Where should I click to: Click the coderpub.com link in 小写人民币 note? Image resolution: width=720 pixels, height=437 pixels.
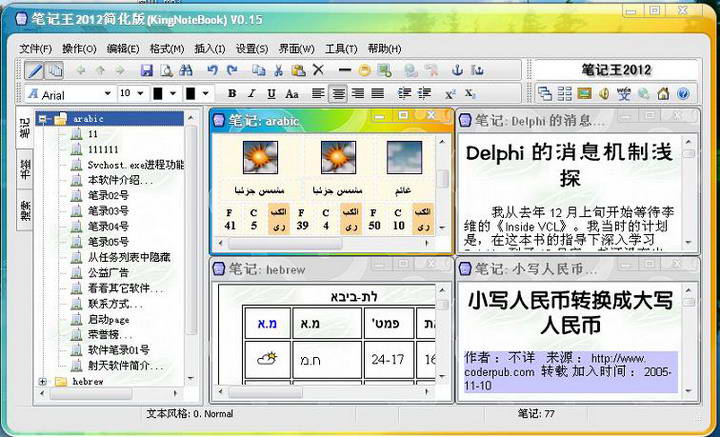click(499, 372)
